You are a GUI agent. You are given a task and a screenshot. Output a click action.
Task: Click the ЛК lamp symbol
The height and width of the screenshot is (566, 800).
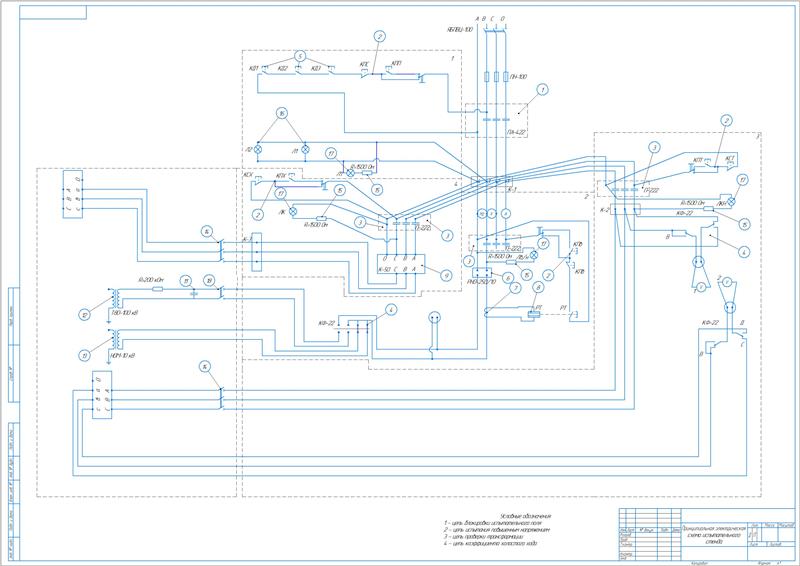coord(293,211)
